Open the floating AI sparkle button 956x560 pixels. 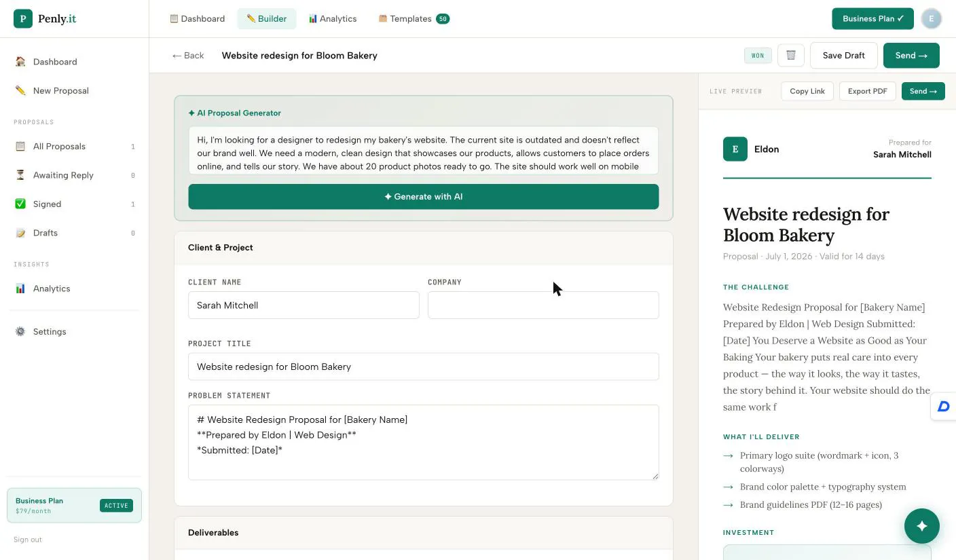[922, 526]
